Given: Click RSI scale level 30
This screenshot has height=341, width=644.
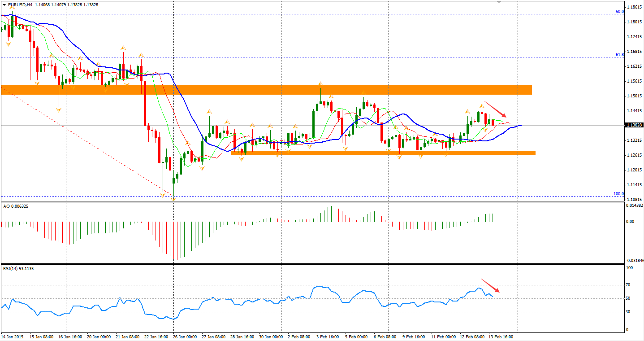Looking at the screenshot, I should coord(628,312).
